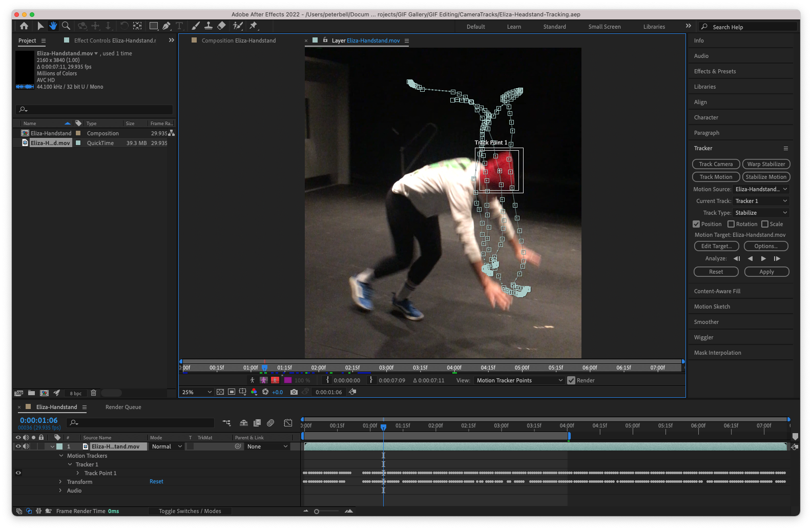Enable the Rotation checkbox in Tracker
Viewport: 812px width, 530px height.
click(731, 224)
